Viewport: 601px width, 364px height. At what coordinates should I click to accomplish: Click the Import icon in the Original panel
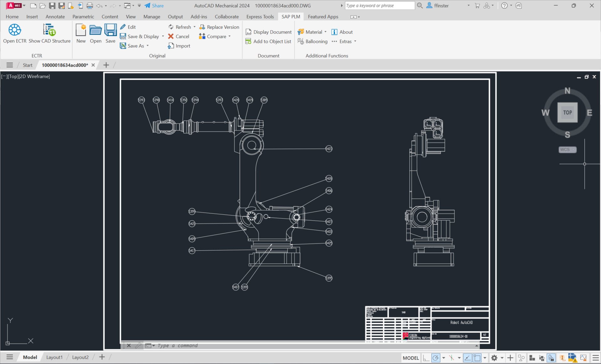171,46
